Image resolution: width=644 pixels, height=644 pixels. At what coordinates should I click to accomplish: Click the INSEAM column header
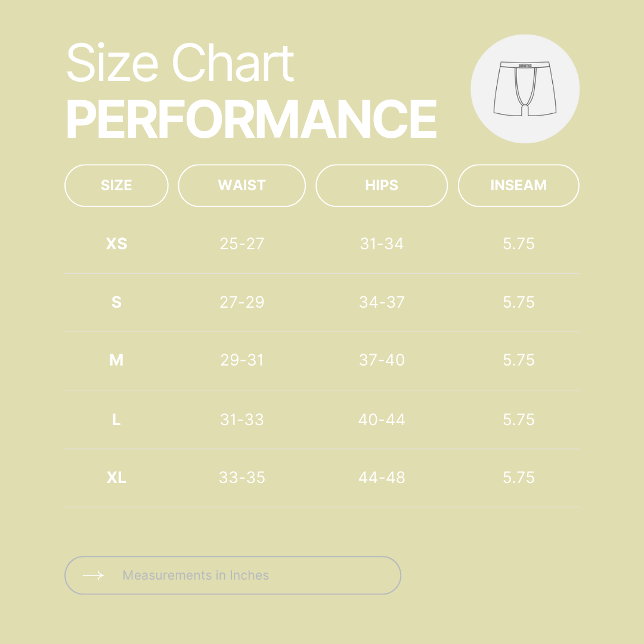pyautogui.click(x=518, y=185)
